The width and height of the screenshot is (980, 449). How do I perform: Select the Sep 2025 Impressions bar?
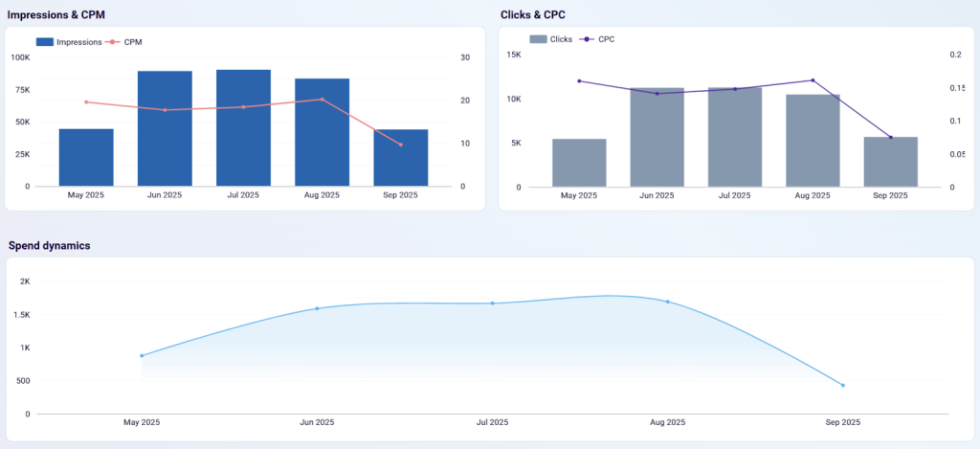tap(400, 158)
